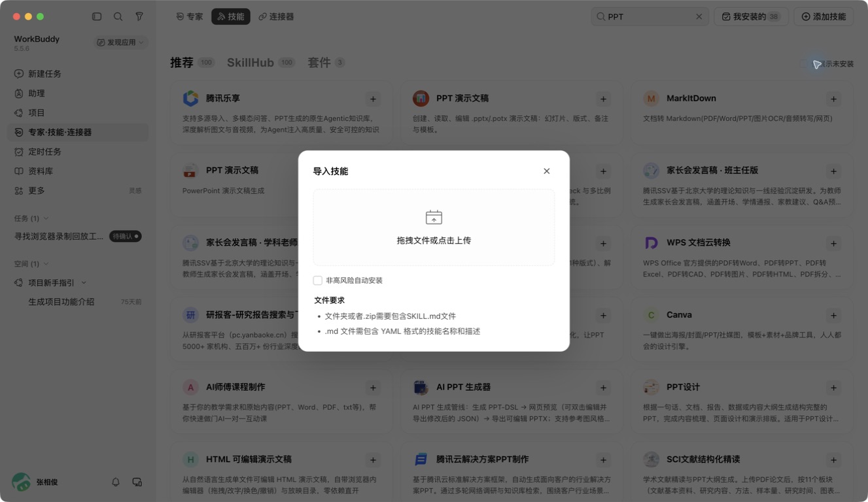The width and height of the screenshot is (868, 502).
Task: Click the monitor icon beside bell
Action: (x=137, y=482)
